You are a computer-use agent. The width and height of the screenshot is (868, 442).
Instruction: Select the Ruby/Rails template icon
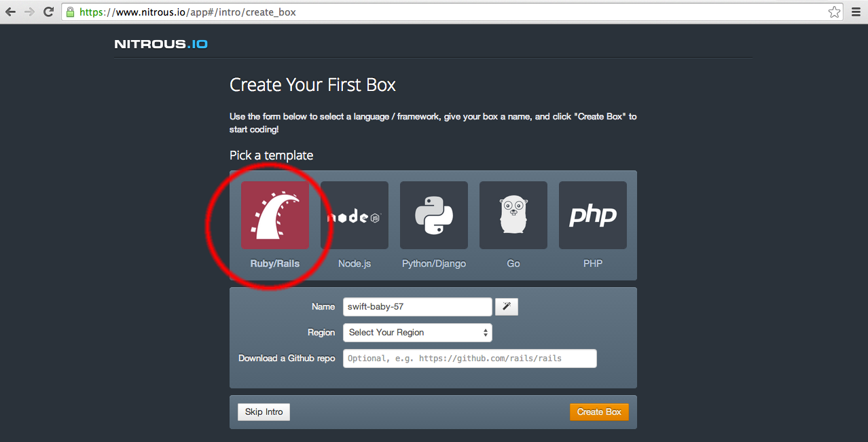(x=275, y=215)
